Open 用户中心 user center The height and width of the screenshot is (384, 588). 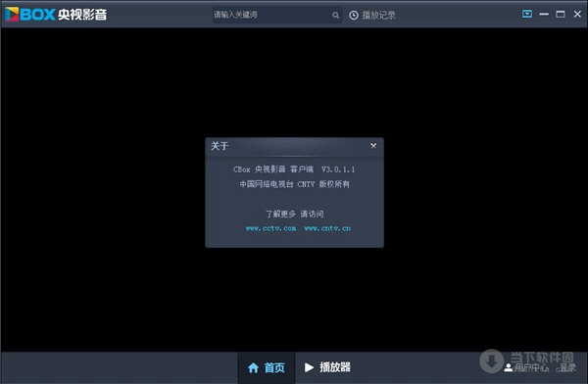coord(531,368)
